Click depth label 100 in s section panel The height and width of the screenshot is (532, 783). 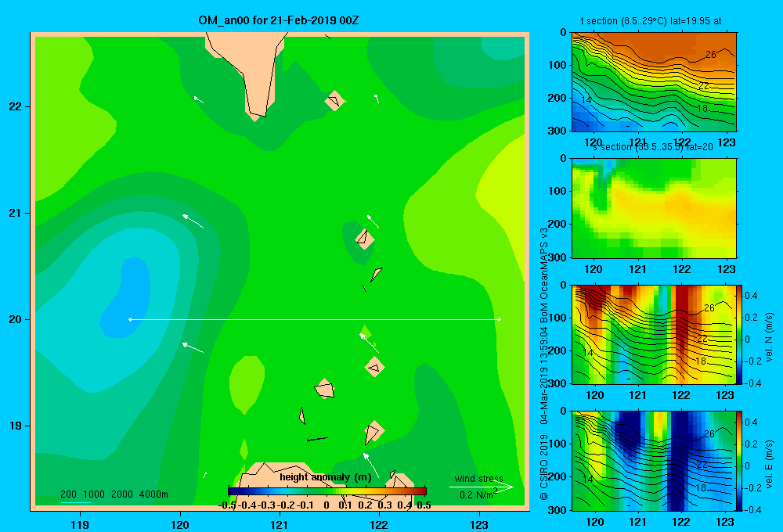(x=558, y=191)
